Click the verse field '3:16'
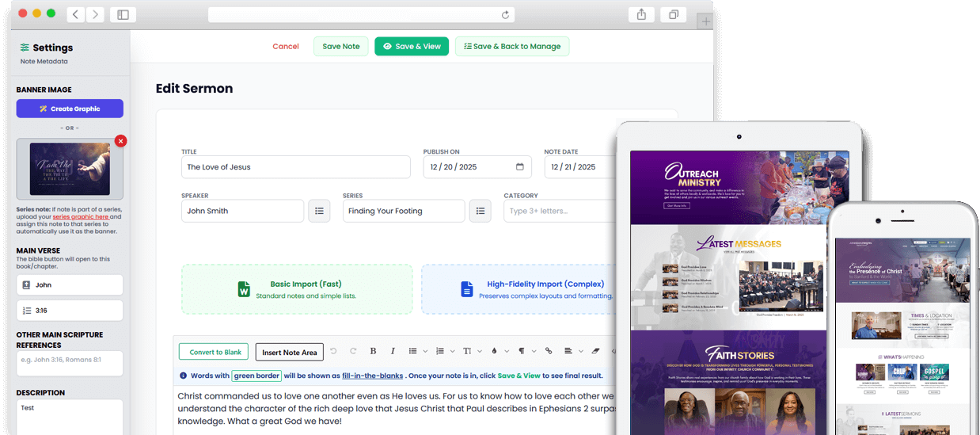980x435 pixels. (x=70, y=311)
